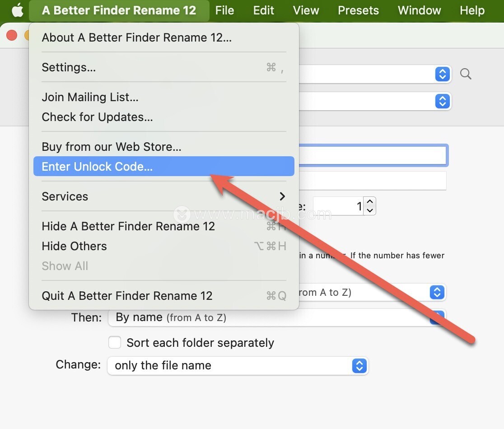Open the View menu
Viewport: 504px width, 429px height.
pyautogui.click(x=306, y=10)
